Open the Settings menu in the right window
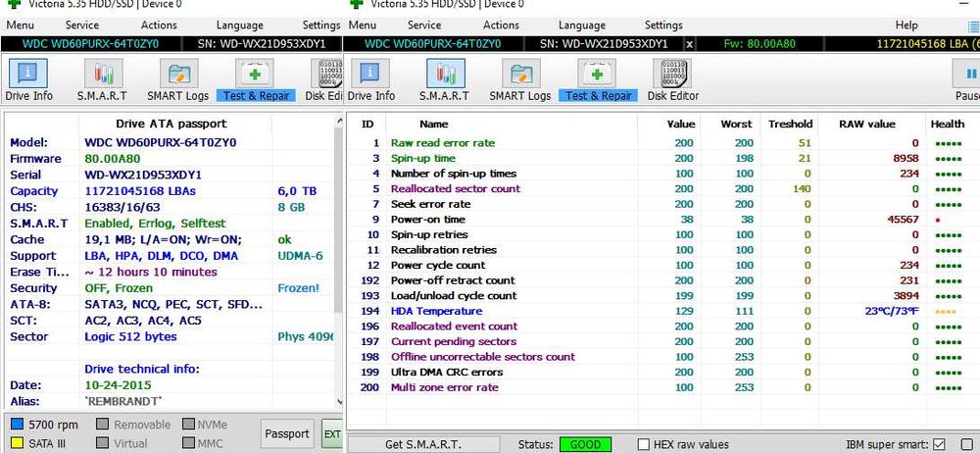 [x=663, y=25]
